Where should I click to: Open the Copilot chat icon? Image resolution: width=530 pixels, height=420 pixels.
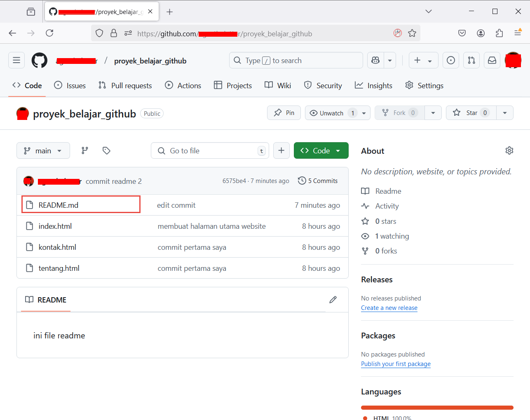tap(375, 61)
